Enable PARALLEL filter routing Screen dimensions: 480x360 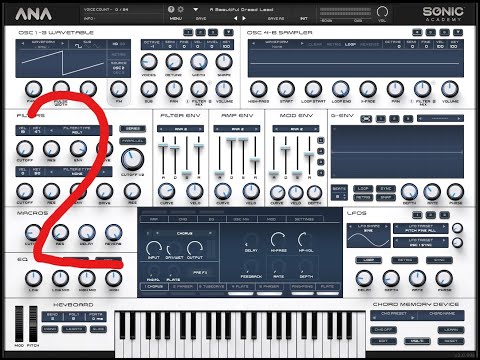[132, 141]
